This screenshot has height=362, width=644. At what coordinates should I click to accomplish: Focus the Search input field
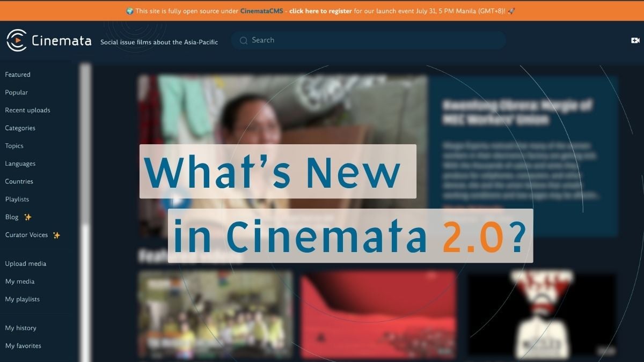coord(369,40)
